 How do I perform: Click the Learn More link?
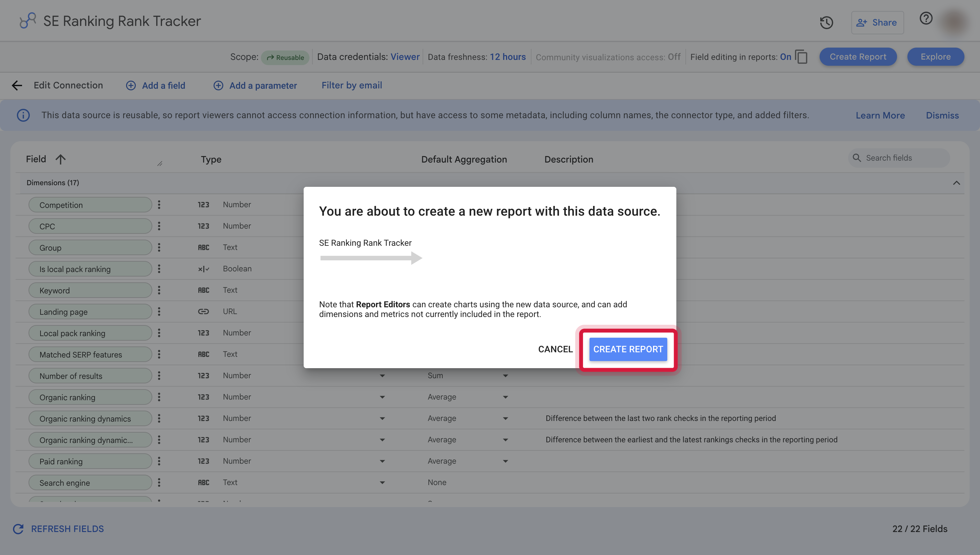(x=880, y=115)
